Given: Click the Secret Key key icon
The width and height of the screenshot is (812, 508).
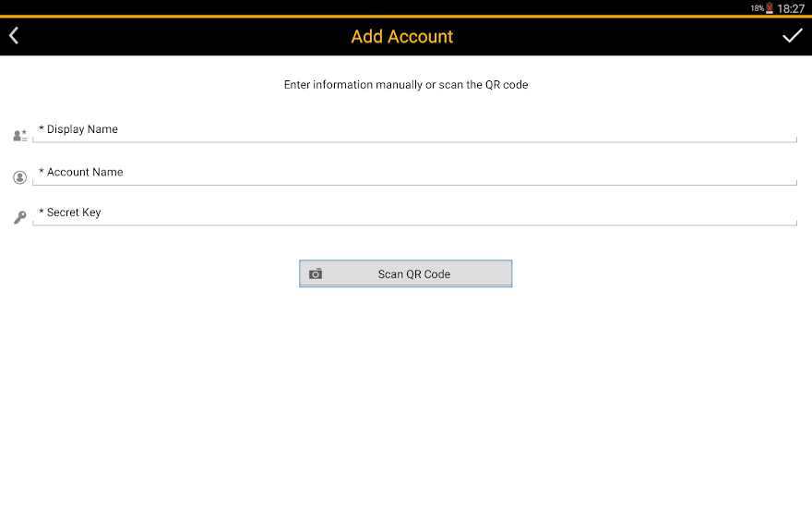Looking at the screenshot, I should pos(19,218).
